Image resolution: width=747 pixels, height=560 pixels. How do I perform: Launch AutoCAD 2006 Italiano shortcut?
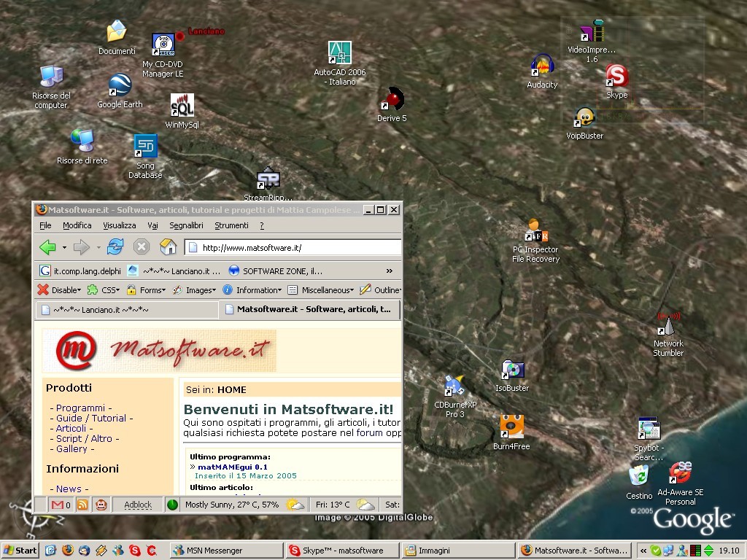340,63
